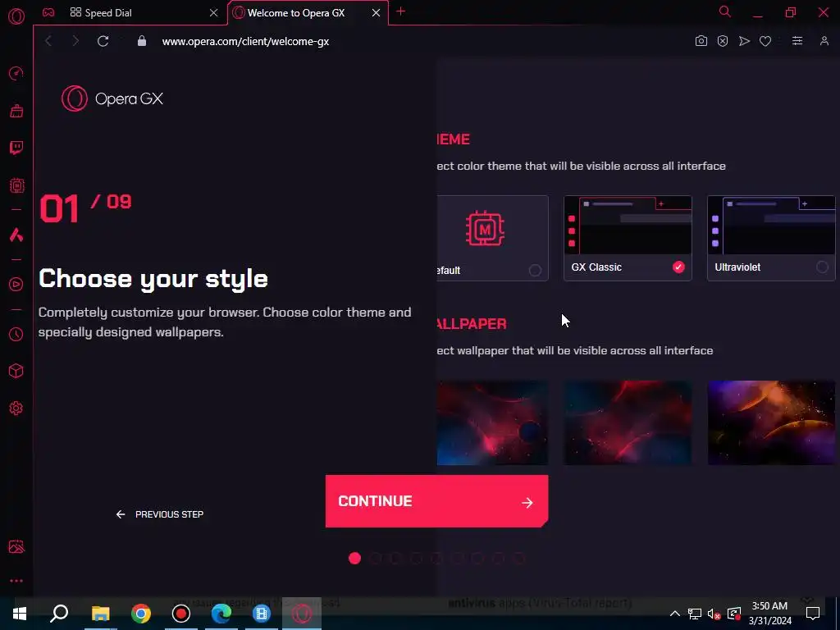This screenshot has height=630, width=840.
Task: Select the Ultraviolet theme radio
Action: click(822, 267)
